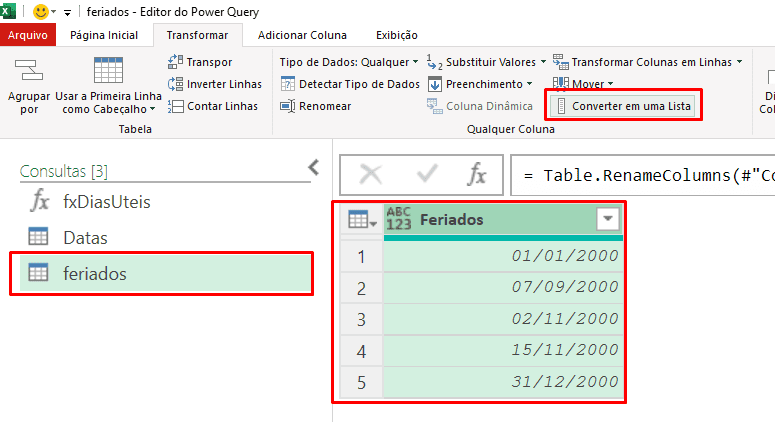775x422 pixels.
Task: Click the smiley feedback icon
Action: point(41,11)
